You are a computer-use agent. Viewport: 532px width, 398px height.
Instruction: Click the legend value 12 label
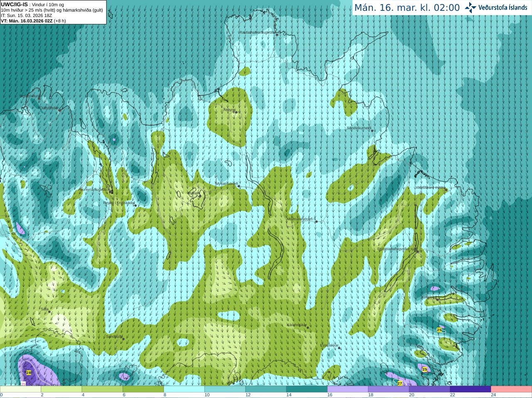coord(248,395)
